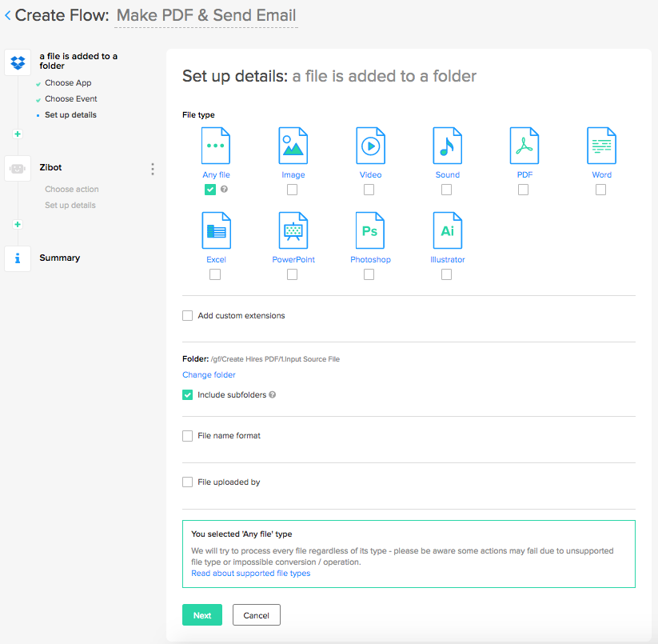
Task: Go to the Choose Event step
Action: [71, 99]
